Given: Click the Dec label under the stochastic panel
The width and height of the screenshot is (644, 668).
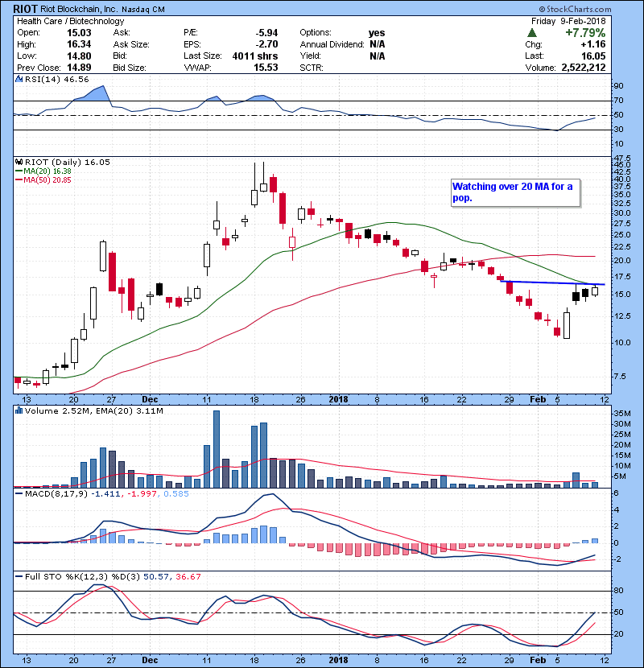Looking at the screenshot, I should click(x=150, y=660).
